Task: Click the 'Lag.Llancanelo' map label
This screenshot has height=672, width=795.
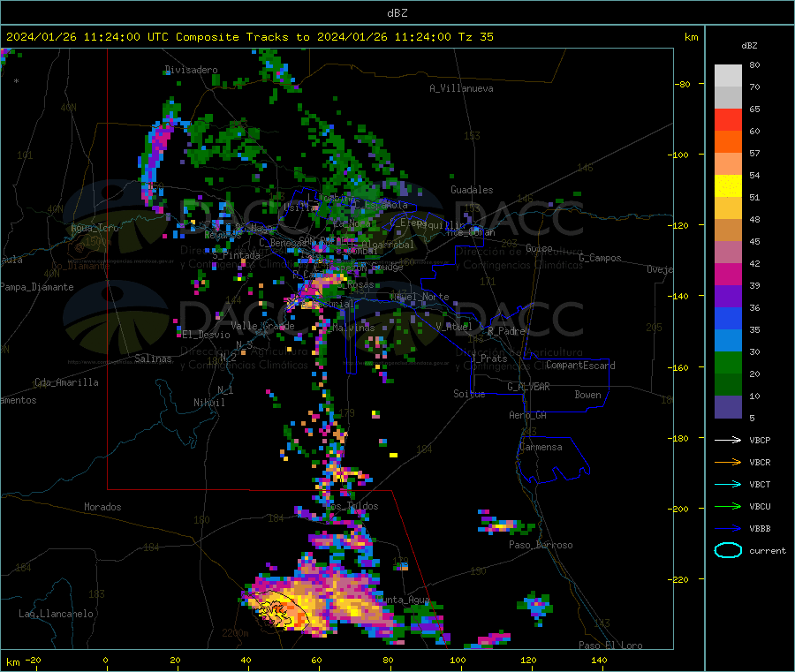Action: pos(56,614)
